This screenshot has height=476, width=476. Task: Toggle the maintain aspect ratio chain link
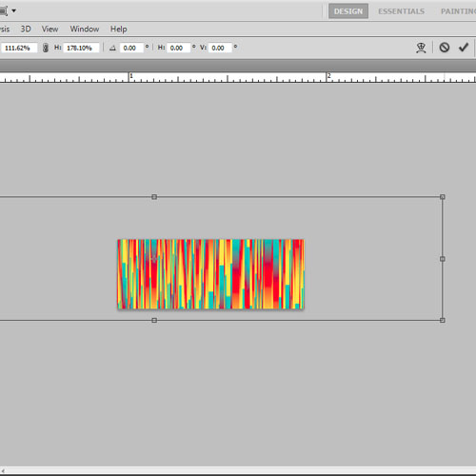pyautogui.click(x=46, y=48)
